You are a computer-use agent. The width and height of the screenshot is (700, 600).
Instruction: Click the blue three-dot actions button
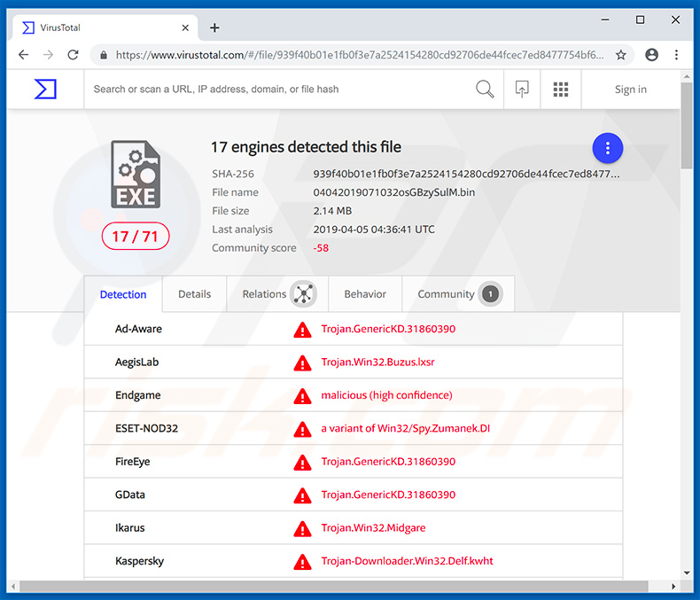pyautogui.click(x=608, y=148)
